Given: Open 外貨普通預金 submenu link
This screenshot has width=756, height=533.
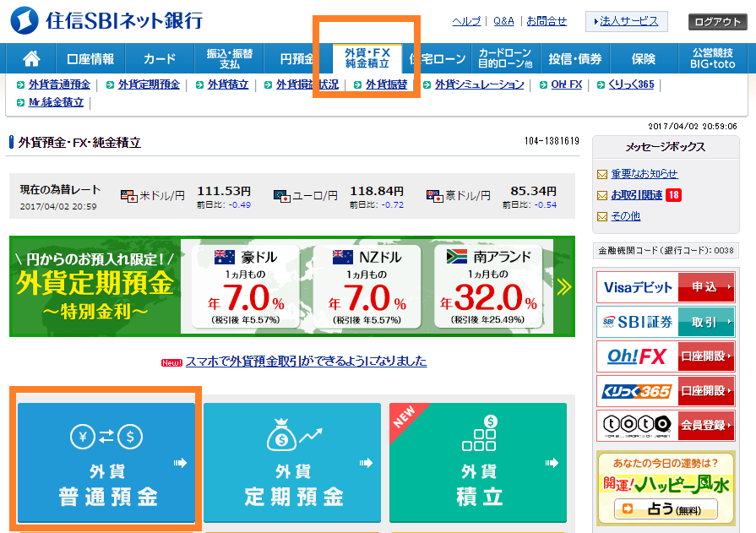Looking at the screenshot, I should tap(59, 84).
